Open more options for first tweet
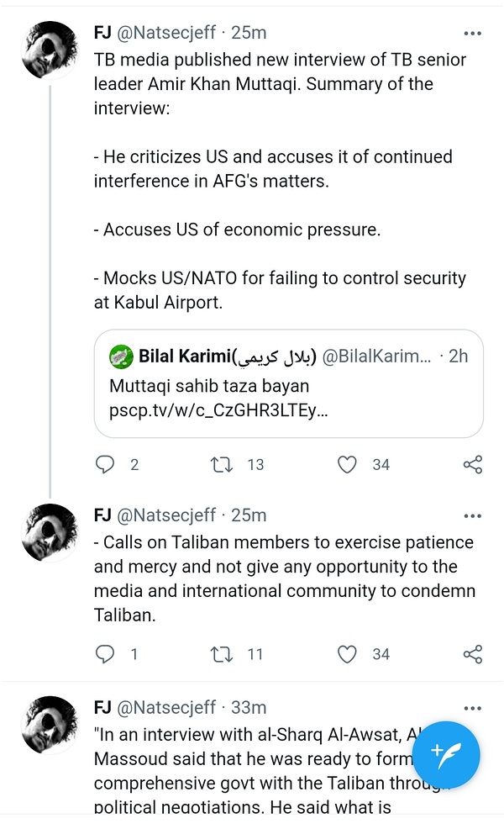 tap(473, 33)
